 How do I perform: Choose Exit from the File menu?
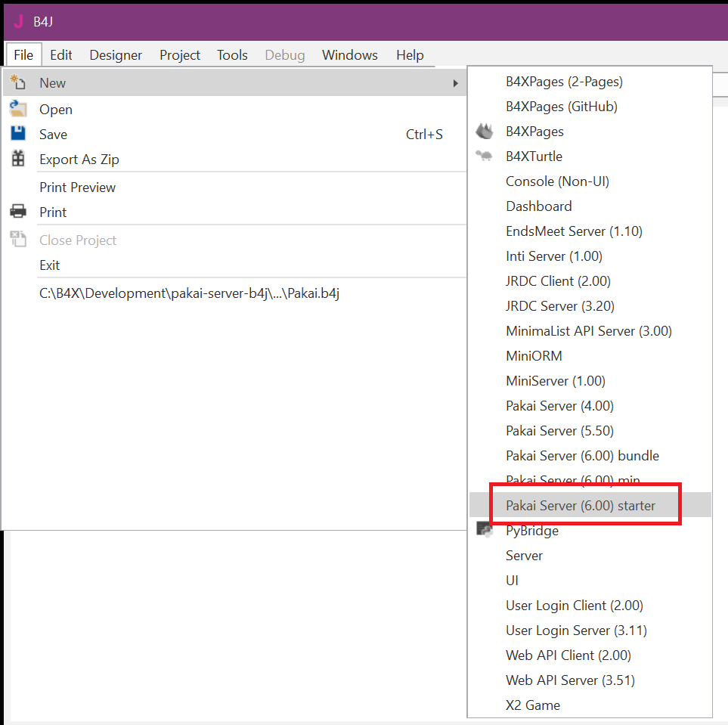(234, 265)
